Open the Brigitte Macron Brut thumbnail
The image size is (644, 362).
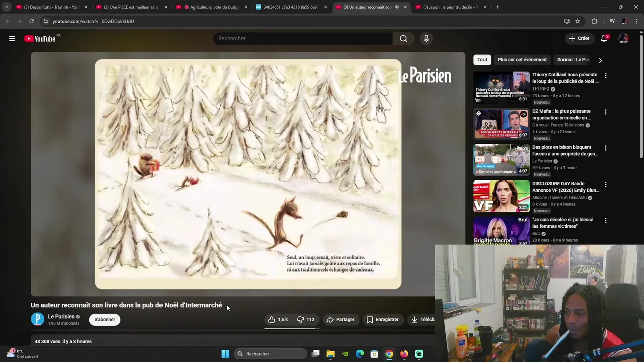(501, 230)
